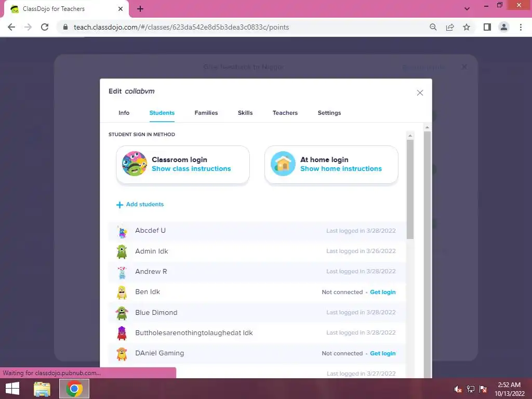The height and width of the screenshot is (399, 532).
Task: Close the background feedback dialog
Action: pos(464,67)
